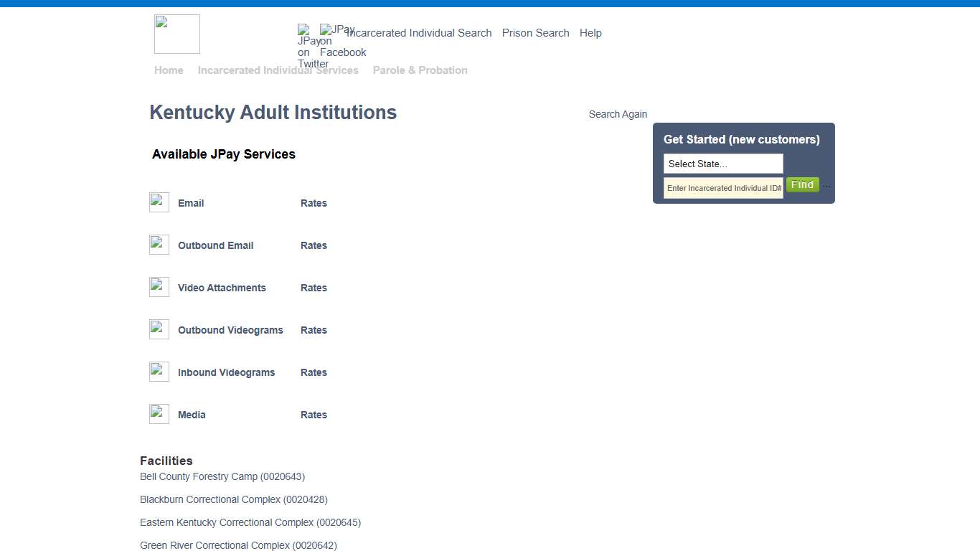Image resolution: width=980 pixels, height=551 pixels.
Task: Select the Email service icon
Action: (159, 202)
